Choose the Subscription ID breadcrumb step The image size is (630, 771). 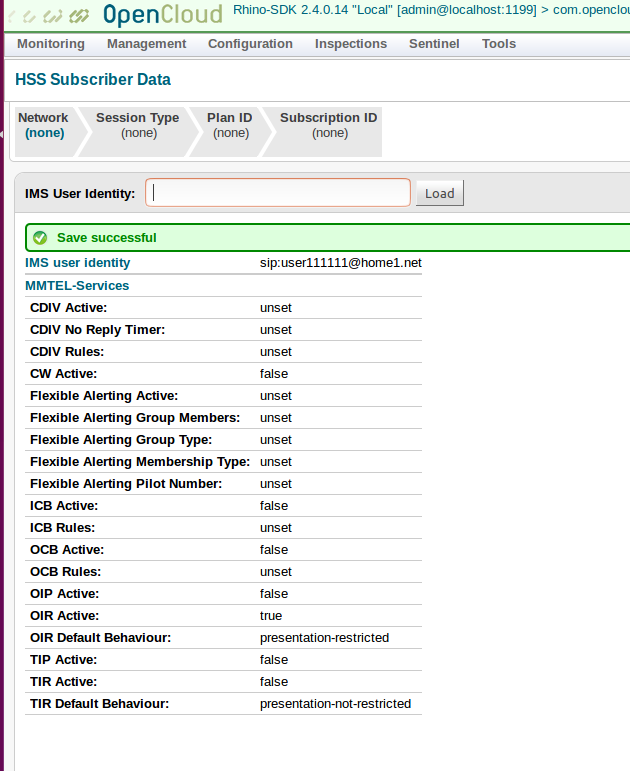point(328,125)
